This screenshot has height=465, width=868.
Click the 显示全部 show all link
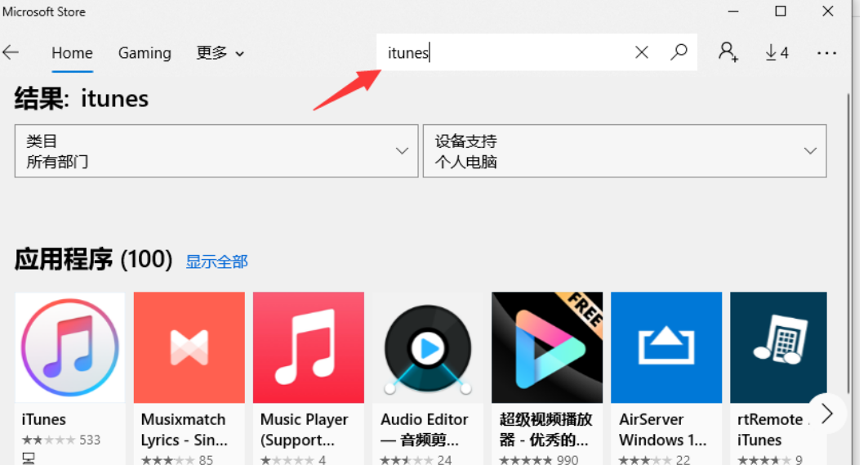216,262
